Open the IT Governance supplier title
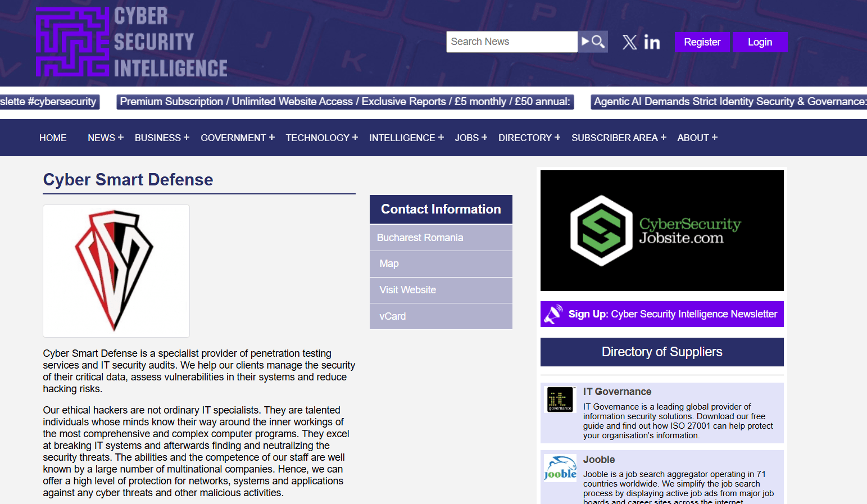Viewport: 867px width, 504px height. pos(617,392)
